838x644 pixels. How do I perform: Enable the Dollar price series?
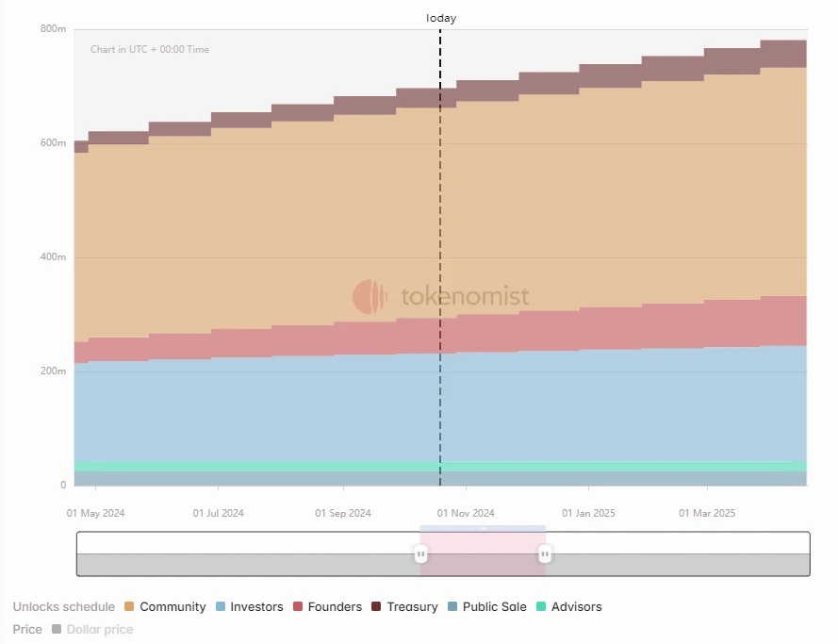[92, 629]
